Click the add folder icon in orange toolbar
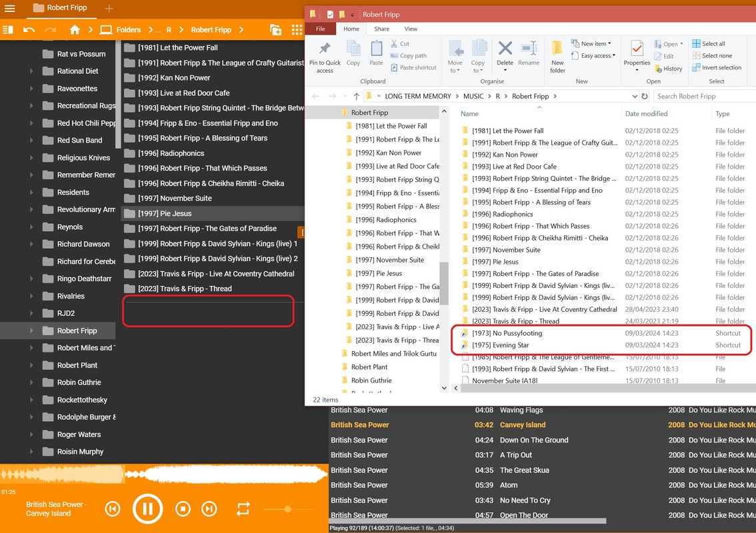The height and width of the screenshot is (533, 756). click(x=276, y=30)
